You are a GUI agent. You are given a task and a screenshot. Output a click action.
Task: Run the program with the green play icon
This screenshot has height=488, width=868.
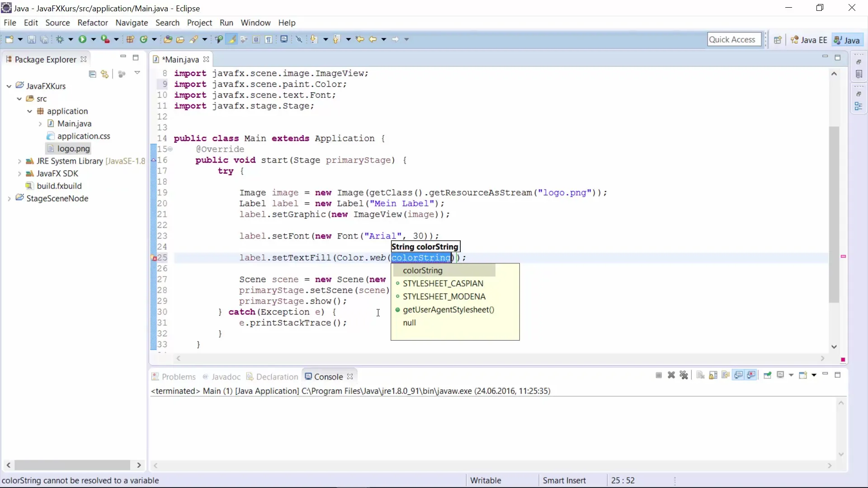point(82,40)
